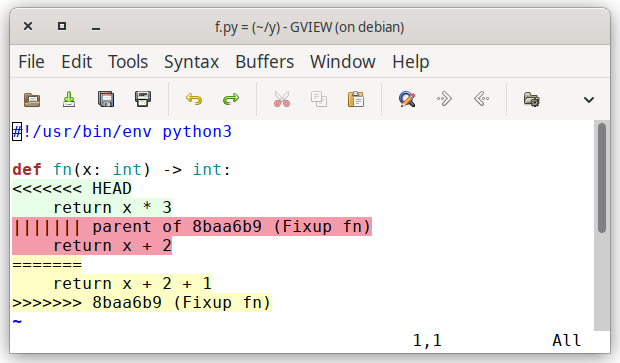Click the Print icon in the toolbar
This screenshot has width=620, height=363.
coord(143,99)
